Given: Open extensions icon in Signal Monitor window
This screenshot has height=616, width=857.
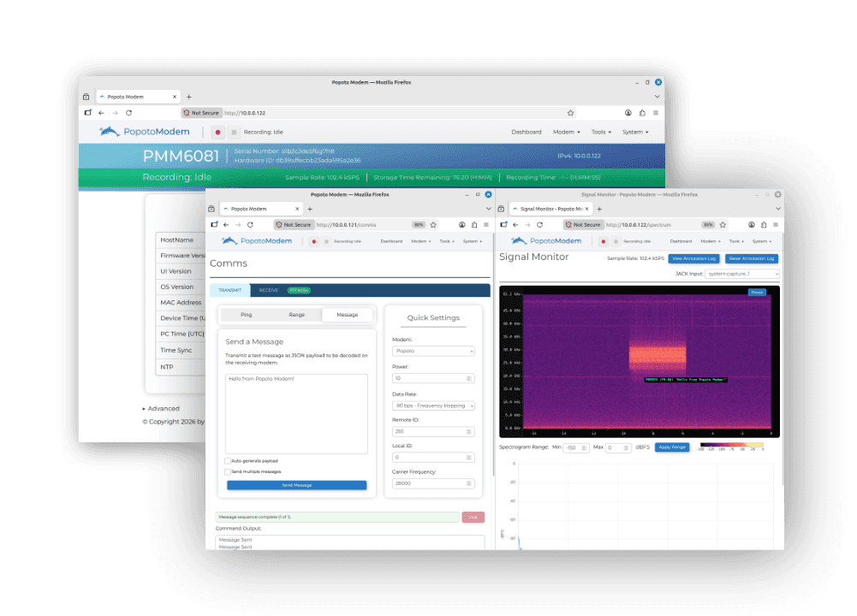Looking at the screenshot, I should click(x=764, y=225).
